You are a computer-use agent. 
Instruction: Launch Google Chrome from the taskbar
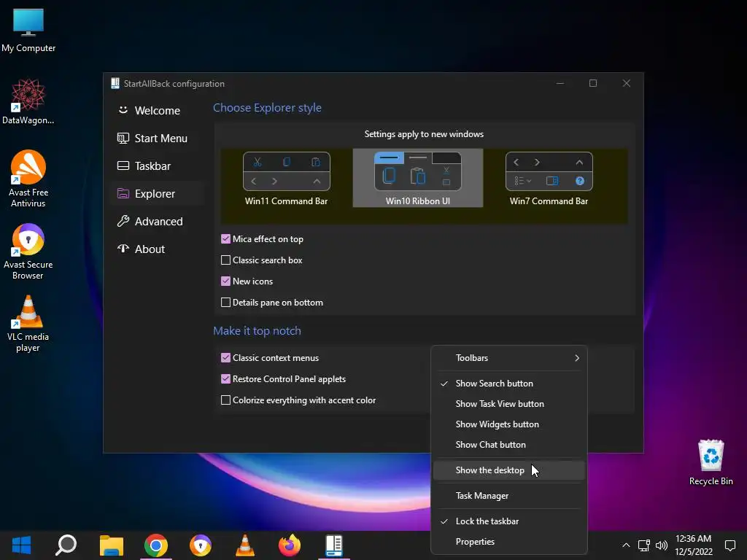tap(156, 545)
